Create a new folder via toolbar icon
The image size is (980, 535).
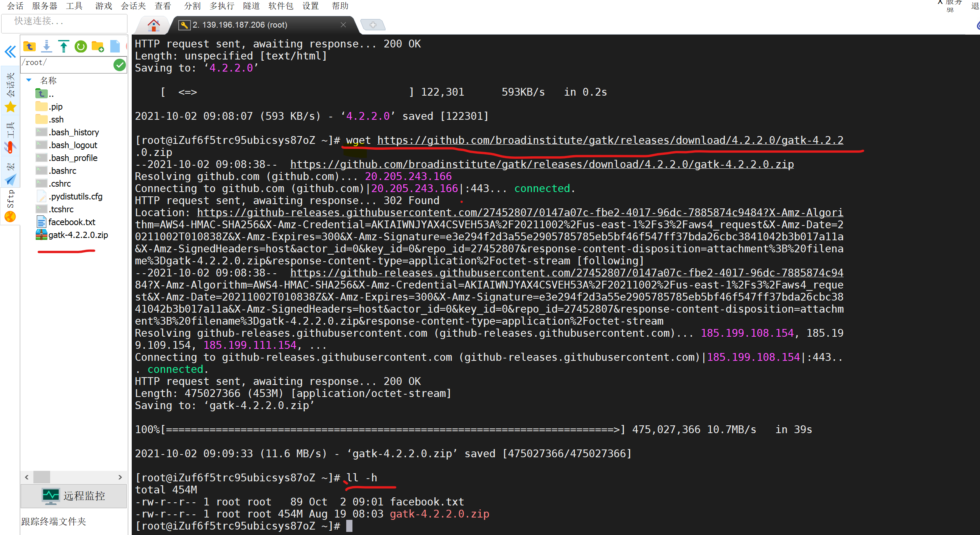pos(98,47)
